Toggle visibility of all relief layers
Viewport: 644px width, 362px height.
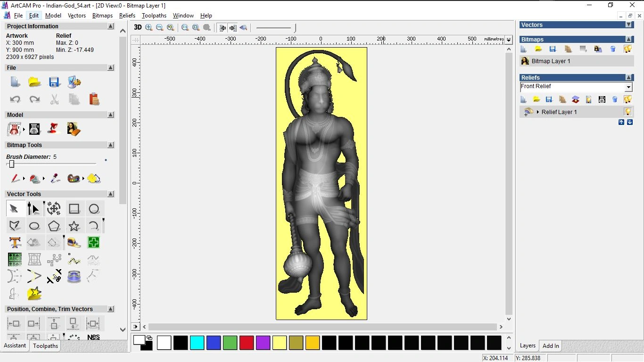[627, 99]
